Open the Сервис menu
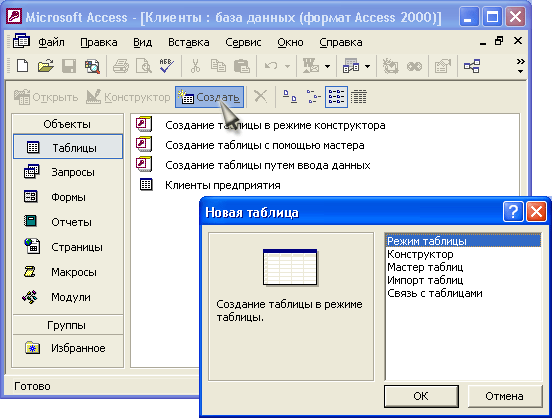The height and width of the screenshot is (418, 552). coord(243,42)
